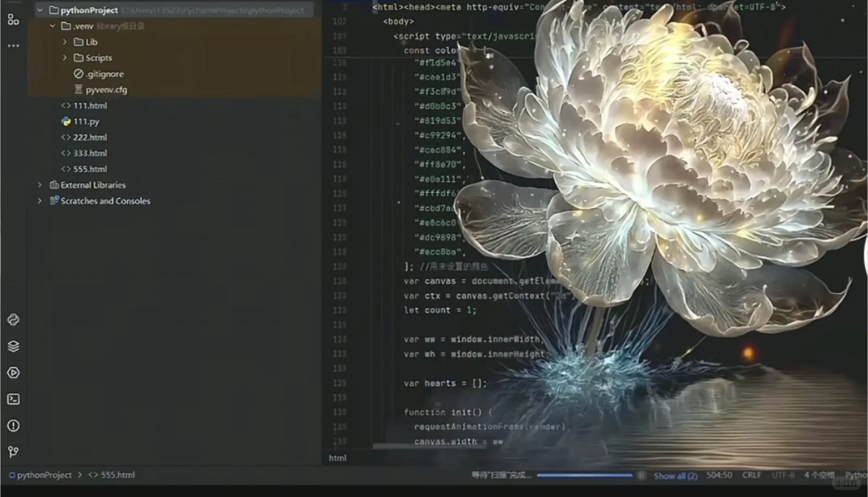Click the 'var wh = window.innerHeight' line
The height and width of the screenshot is (497, 868).
click(475, 354)
